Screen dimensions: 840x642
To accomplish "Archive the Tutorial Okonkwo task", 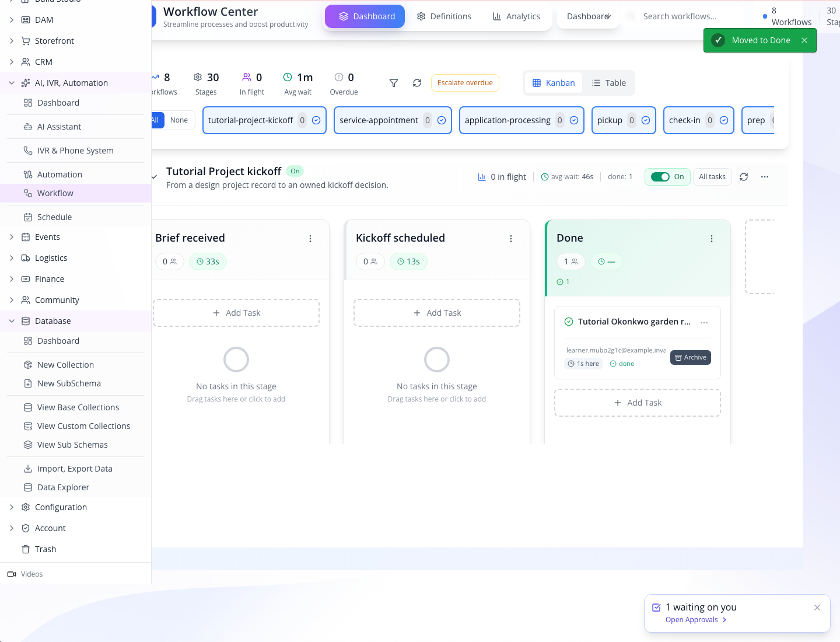I will (x=691, y=357).
